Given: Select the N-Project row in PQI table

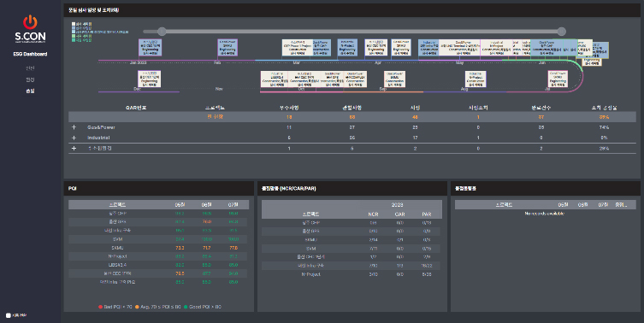Looking at the screenshot, I should click(158, 256).
